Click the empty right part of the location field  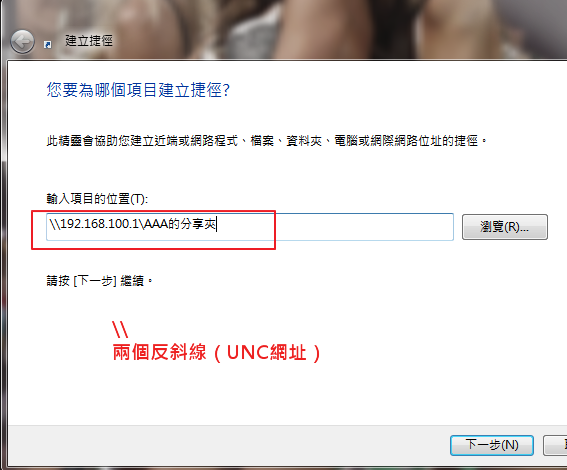tap(362, 227)
